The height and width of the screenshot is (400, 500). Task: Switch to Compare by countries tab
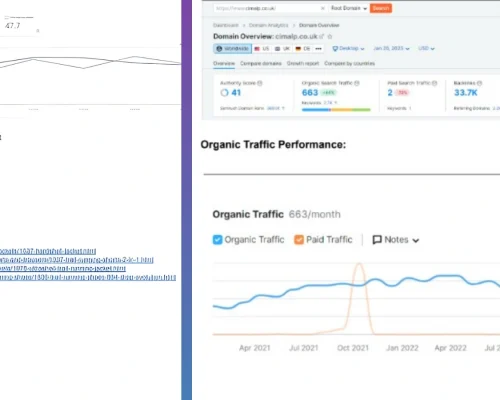(x=349, y=63)
